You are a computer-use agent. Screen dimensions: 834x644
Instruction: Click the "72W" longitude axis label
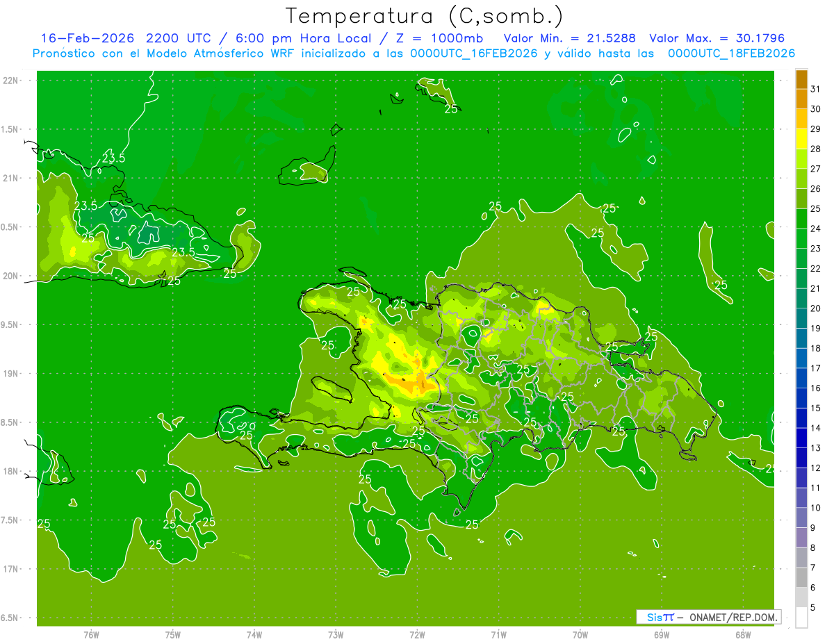(417, 635)
